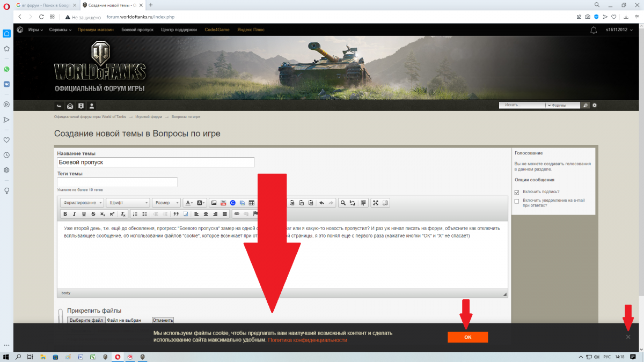Screen dimensions: 644x362
Task: Click the Отменить button
Action: (163, 320)
